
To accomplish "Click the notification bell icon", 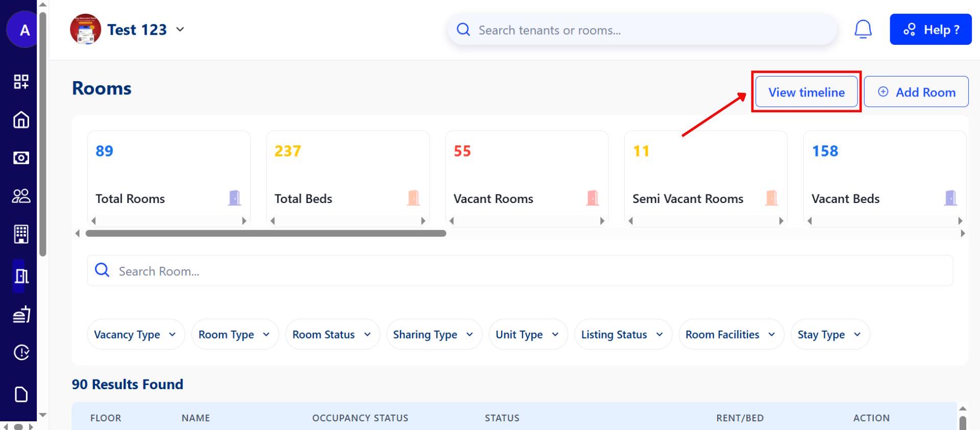I will (863, 30).
